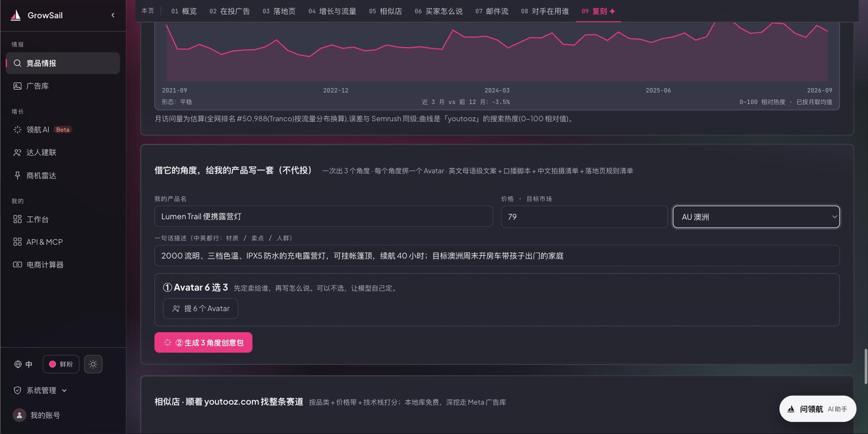868x434 pixels.
Task: Jump to the 06 买家怎么说 tab
Action: (x=439, y=11)
